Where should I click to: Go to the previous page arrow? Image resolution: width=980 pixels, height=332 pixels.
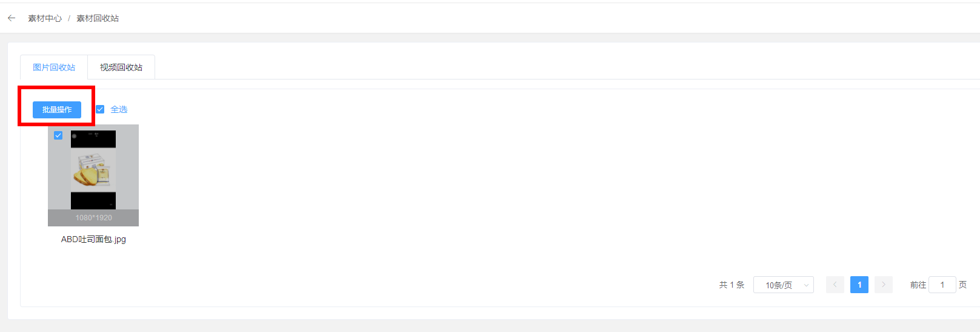pos(835,285)
